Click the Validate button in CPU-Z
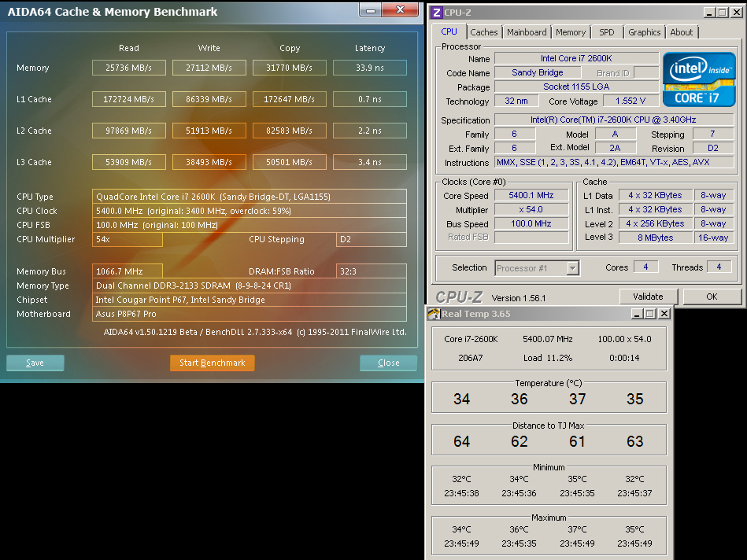Screen dimensions: 747x560 click(648, 297)
